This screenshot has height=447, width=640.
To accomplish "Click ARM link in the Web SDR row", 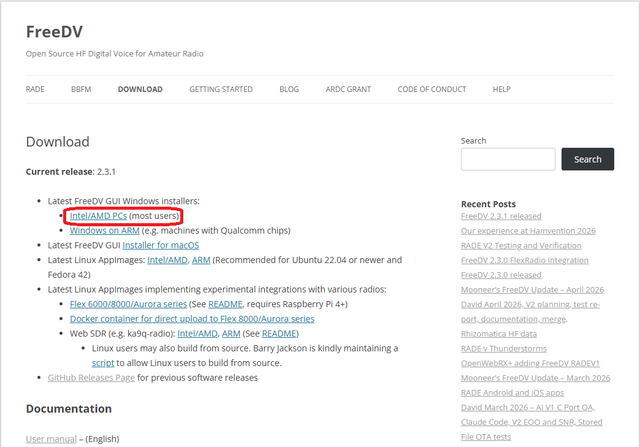I will (231, 333).
